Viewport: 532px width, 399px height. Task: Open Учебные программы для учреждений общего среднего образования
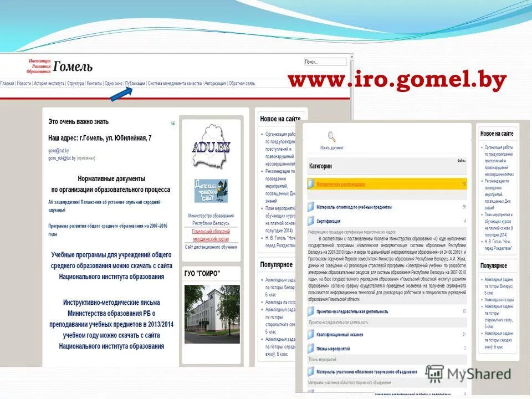coord(111,265)
